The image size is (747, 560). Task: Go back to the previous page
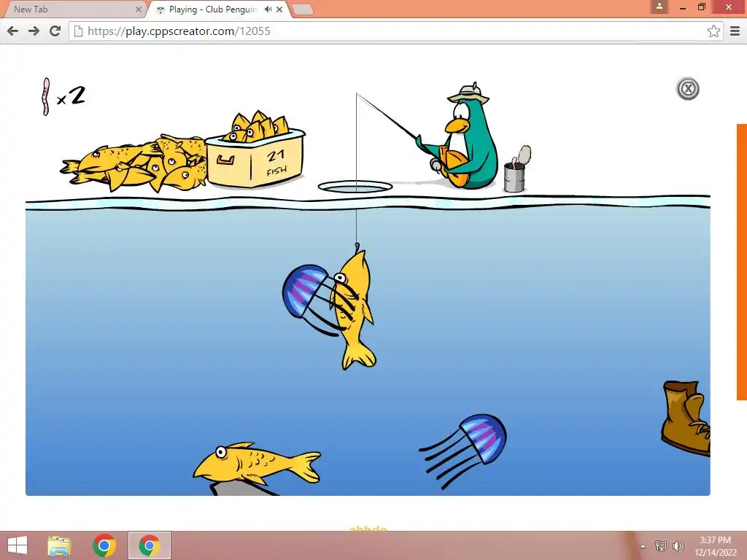click(13, 31)
